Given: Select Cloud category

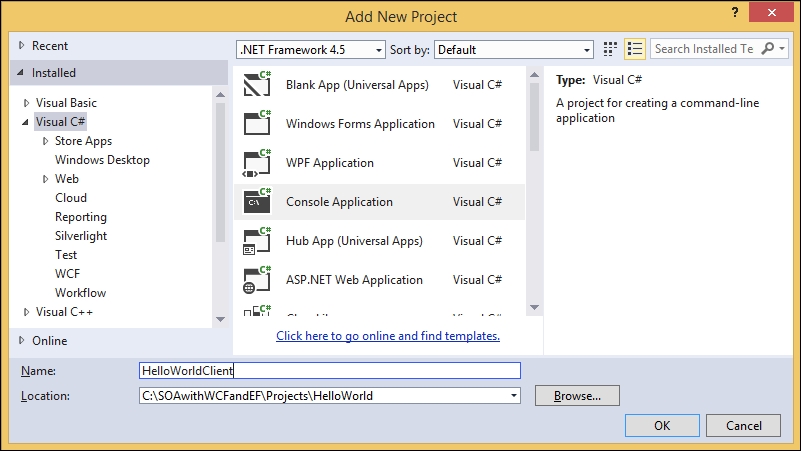Looking at the screenshot, I should click(71, 198).
